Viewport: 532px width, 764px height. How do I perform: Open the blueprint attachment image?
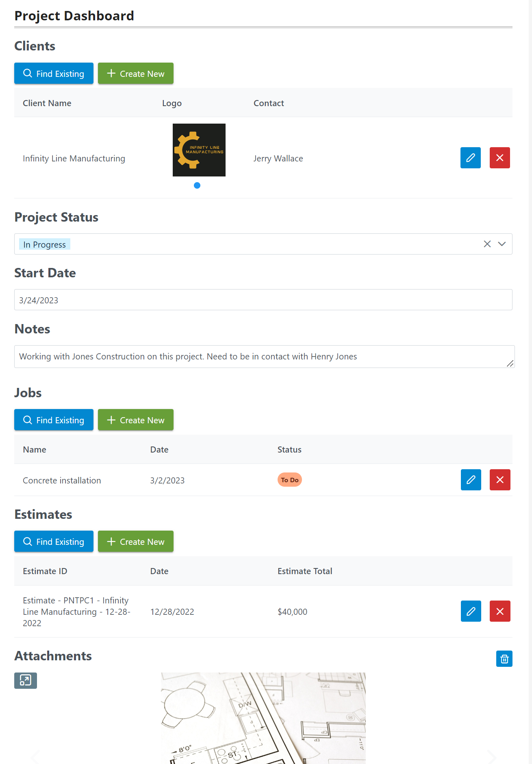pos(263,718)
